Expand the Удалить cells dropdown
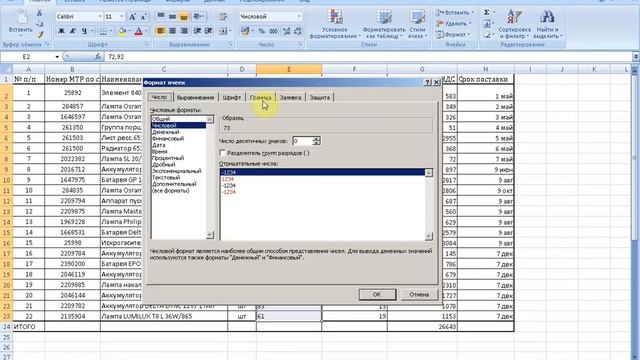The image size is (640, 360). point(470,24)
